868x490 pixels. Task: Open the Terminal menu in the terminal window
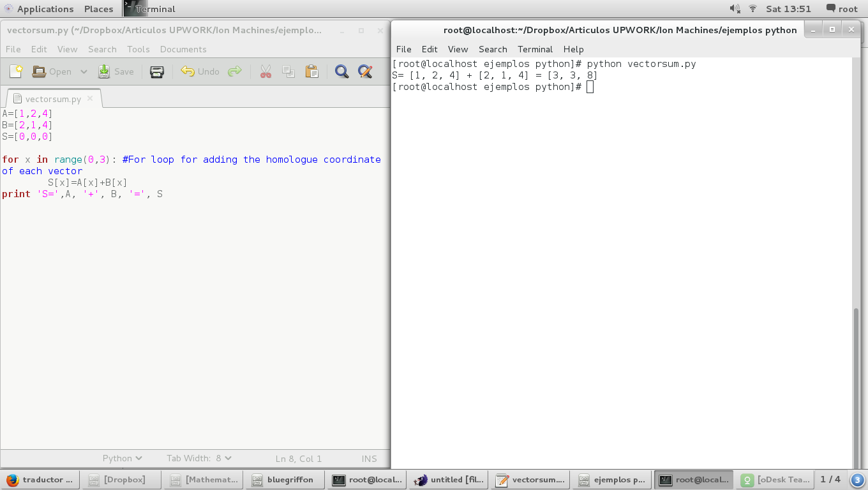[x=535, y=49]
